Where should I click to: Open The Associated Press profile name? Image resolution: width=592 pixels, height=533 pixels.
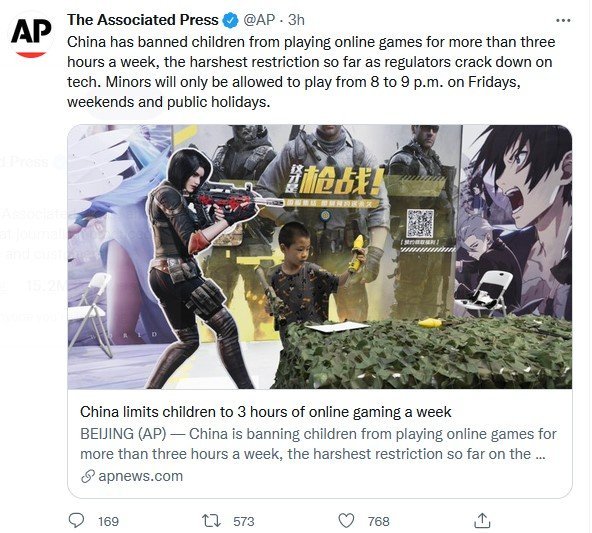(x=143, y=20)
